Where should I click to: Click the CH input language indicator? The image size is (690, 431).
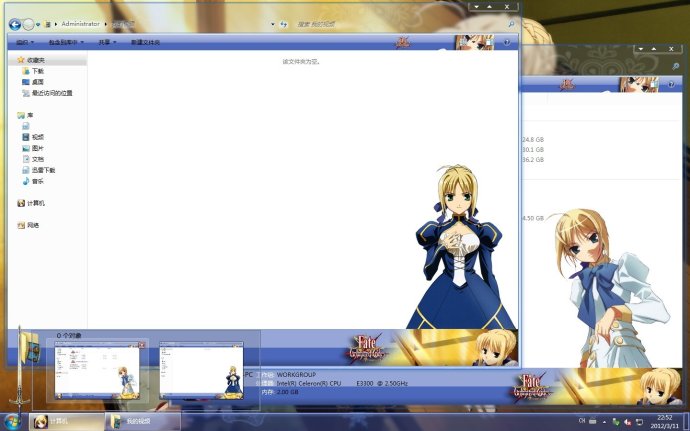pyautogui.click(x=582, y=420)
